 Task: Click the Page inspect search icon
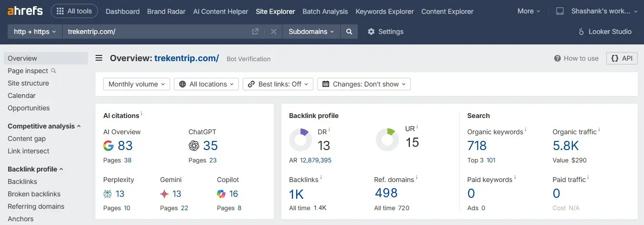[54, 71]
